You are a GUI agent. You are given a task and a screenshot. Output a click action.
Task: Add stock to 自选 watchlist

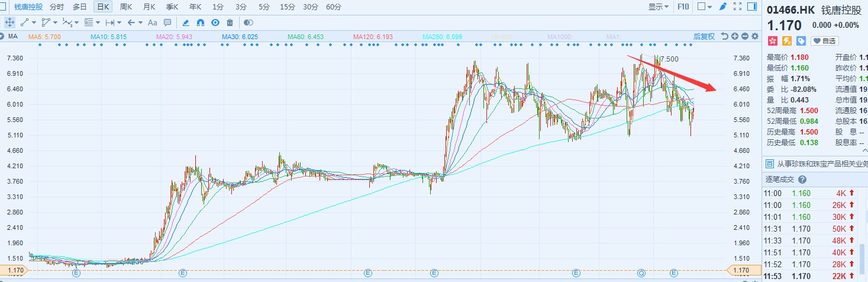[824, 41]
